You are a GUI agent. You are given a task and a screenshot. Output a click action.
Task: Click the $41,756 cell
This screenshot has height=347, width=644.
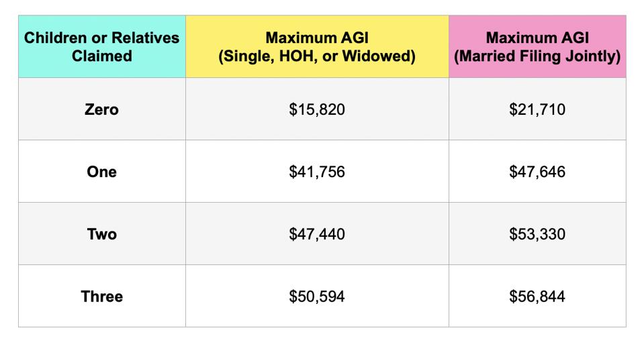tap(317, 172)
